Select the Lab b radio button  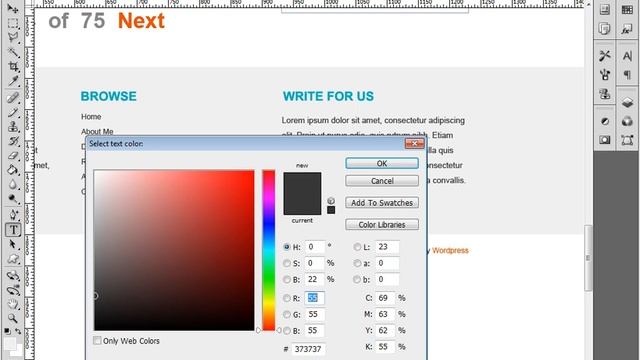(x=357, y=280)
